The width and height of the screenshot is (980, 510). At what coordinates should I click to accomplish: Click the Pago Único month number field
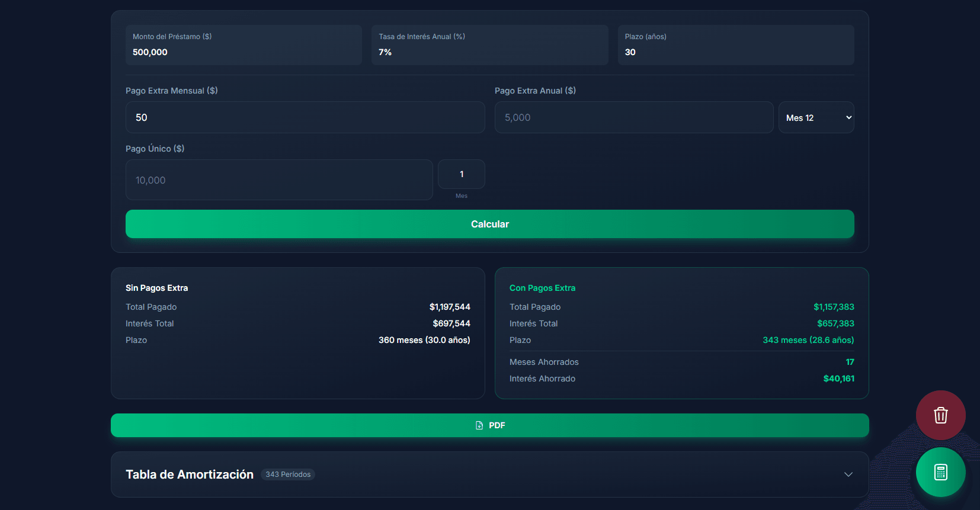click(x=462, y=174)
